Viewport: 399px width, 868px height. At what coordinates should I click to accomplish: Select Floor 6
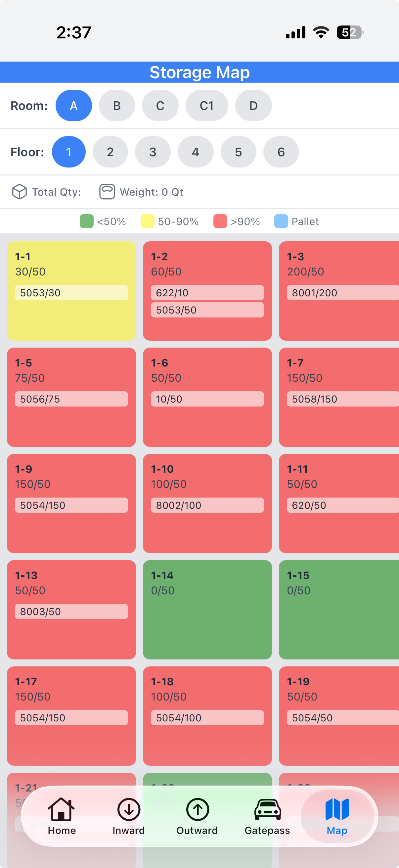click(281, 152)
